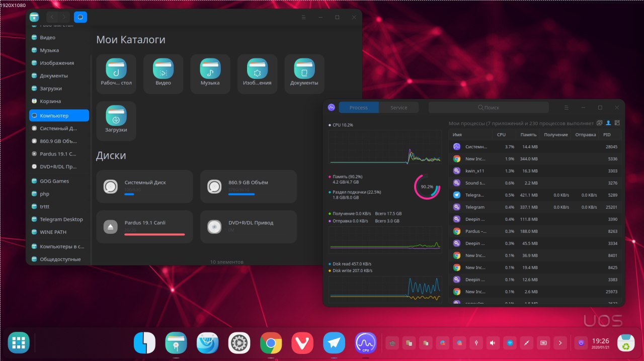Open Видео in the file manager sidebar

59,37
